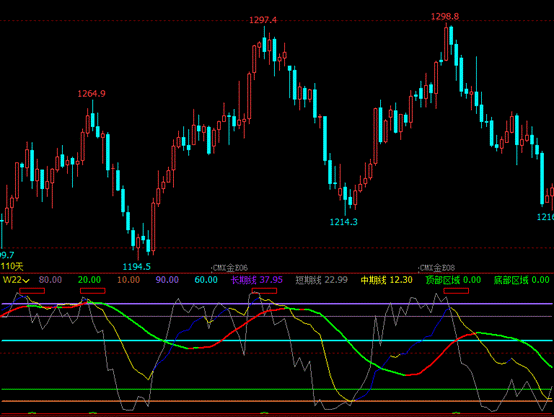Screen dimensions: 554x417
Task: Click the 1214.3 low price label
Action: [343, 222]
